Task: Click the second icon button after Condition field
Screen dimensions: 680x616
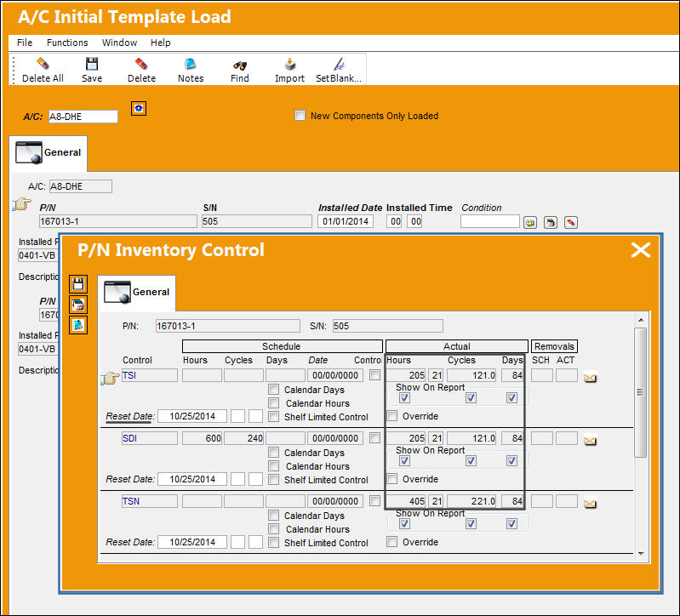Action: 551,223
